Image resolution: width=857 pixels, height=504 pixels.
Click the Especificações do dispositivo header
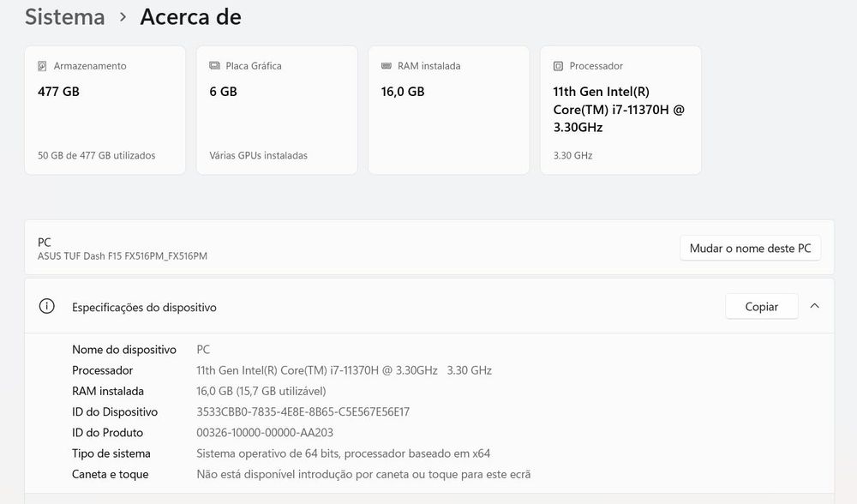(144, 307)
